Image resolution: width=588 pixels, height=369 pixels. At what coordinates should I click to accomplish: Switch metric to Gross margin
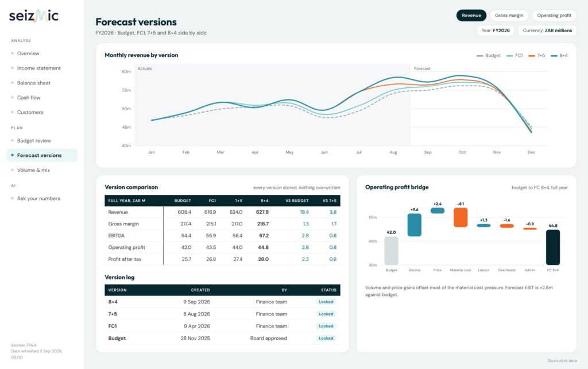509,16
